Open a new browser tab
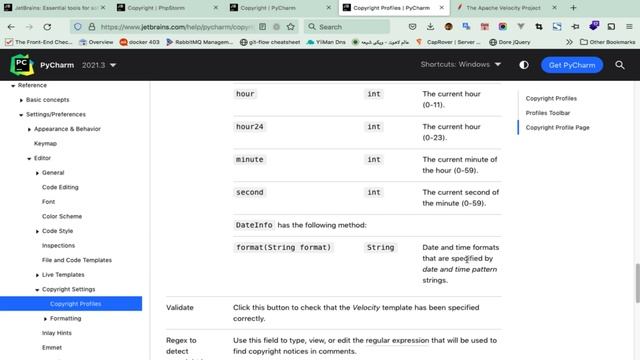This screenshot has height=360, width=640. coord(573,8)
